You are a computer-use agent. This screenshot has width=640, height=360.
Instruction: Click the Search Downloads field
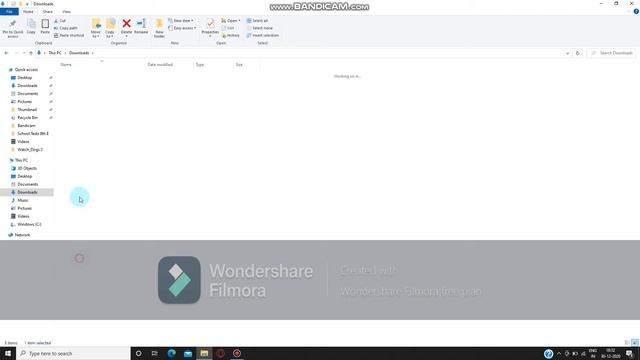[611, 53]
